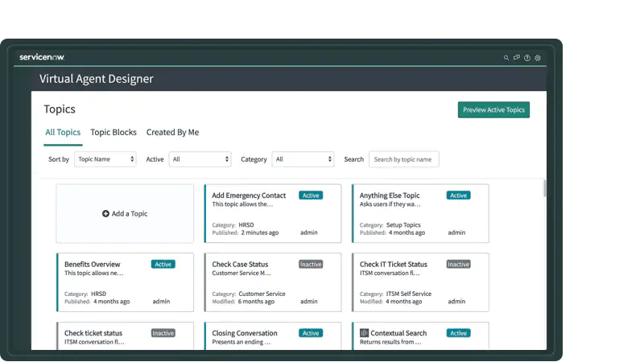
Task: Click 'Asks users if they wa…' description
Action: [x=390, y=204]
